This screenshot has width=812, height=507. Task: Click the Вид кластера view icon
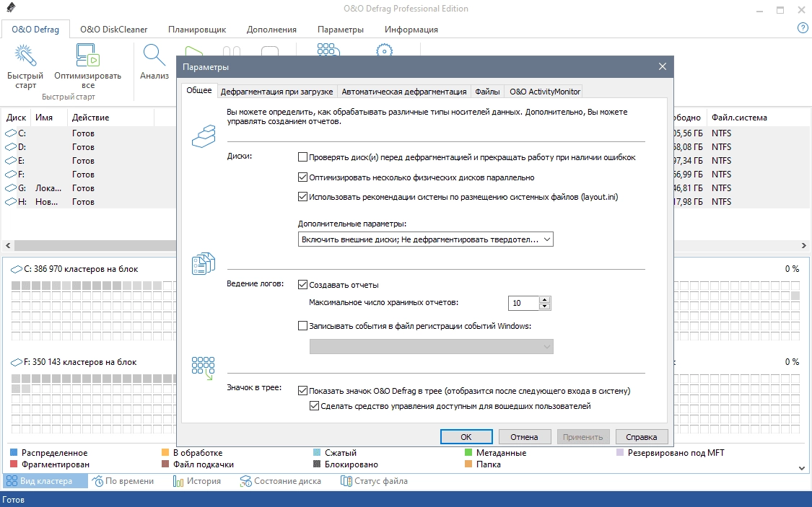point(12,481)
